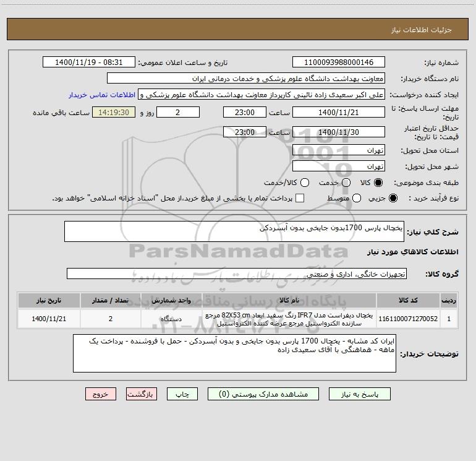
Task: Click the شرح کلی نیاز description box
Action: (234, 231)
